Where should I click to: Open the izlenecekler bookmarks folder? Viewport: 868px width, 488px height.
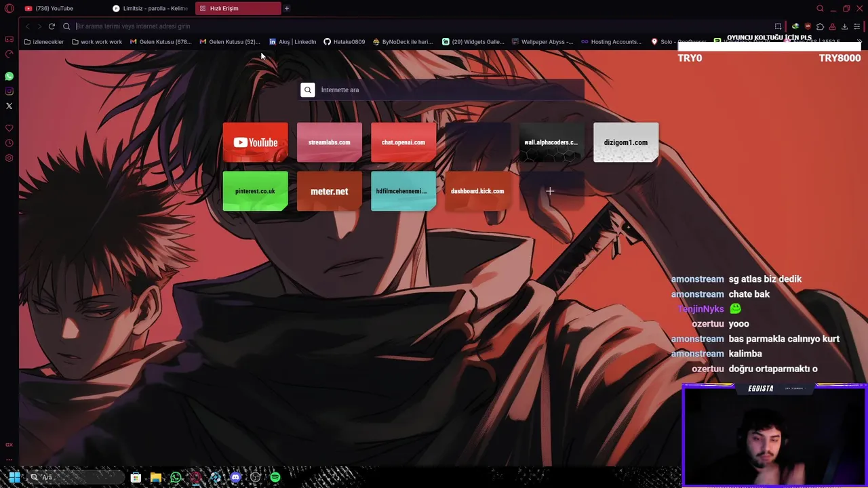[x=44, y=42]
